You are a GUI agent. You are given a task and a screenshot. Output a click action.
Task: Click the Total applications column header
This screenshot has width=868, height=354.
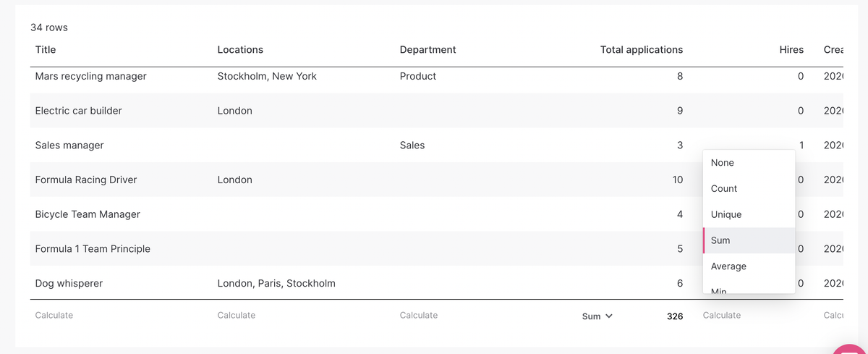point(641,50)
